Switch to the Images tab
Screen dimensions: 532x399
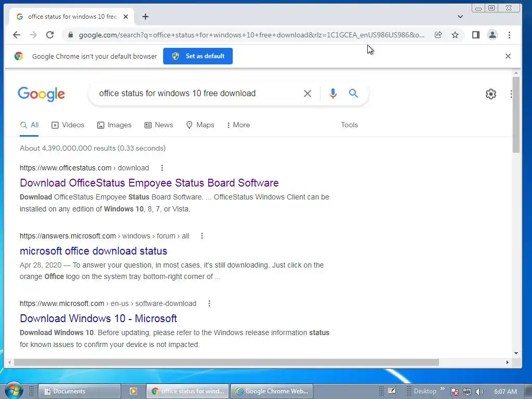tap(114, 125)
